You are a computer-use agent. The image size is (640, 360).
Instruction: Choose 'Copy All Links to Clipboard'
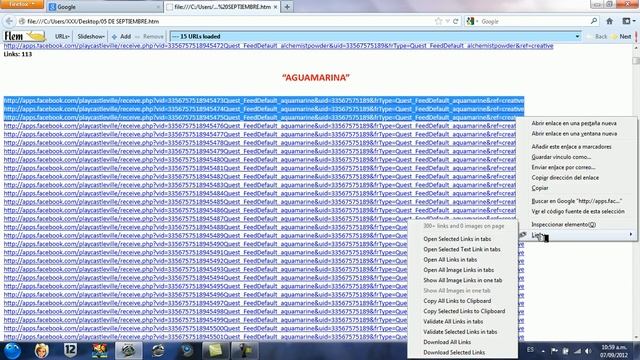tap(457, 301)
